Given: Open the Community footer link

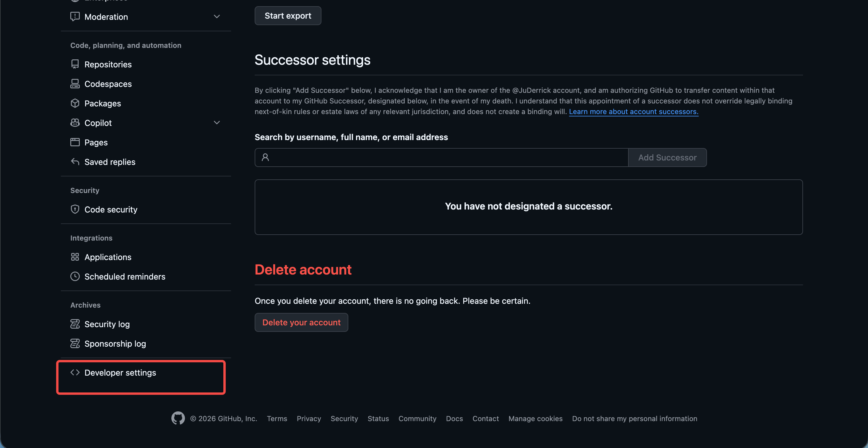Looking at the screenshot, I should [417, 418].
